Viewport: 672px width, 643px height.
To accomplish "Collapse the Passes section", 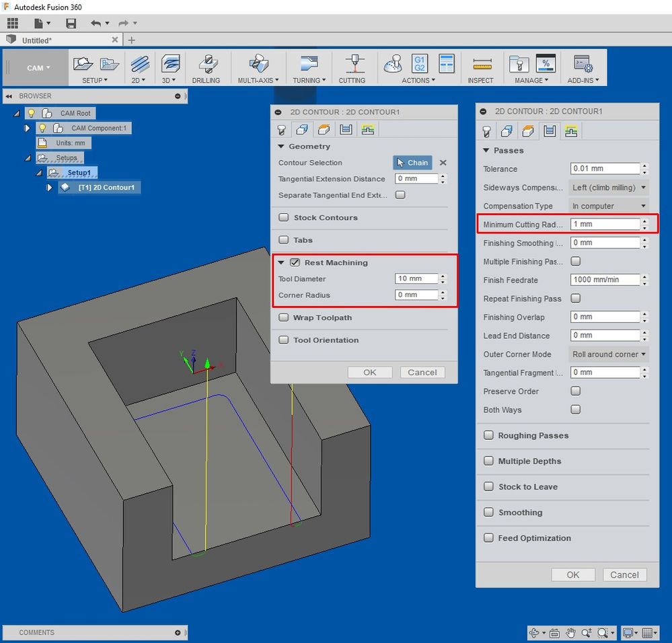I will point(486,151).
